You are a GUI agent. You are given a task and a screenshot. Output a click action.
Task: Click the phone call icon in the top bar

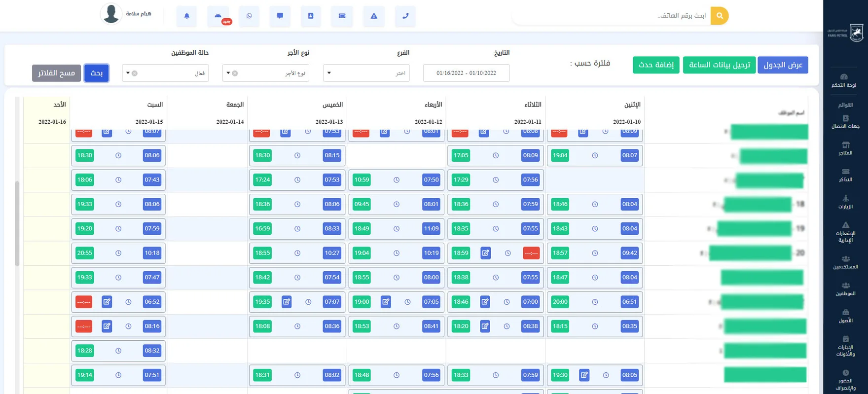pyautogui.click(x=405, y=16)
